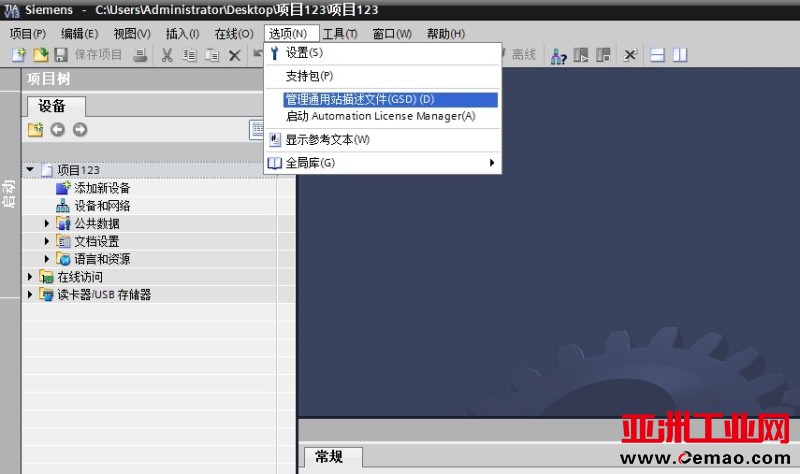This screenshot has width=800, height=474.
Task: Select 管理通用站描述文件(GSD) menu entry
Action: click(x=360, y=100)
